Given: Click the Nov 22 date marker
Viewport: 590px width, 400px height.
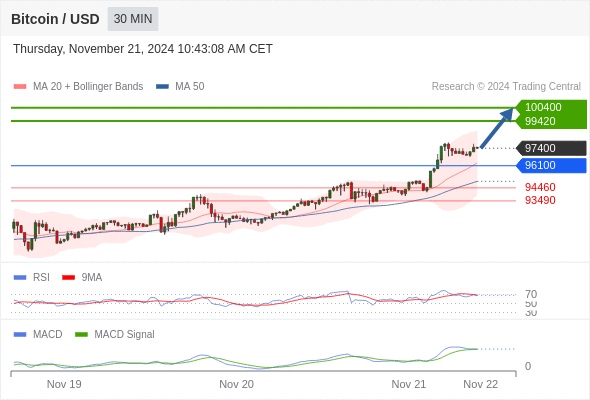Looking at the screenshot, I should (481, 384).
